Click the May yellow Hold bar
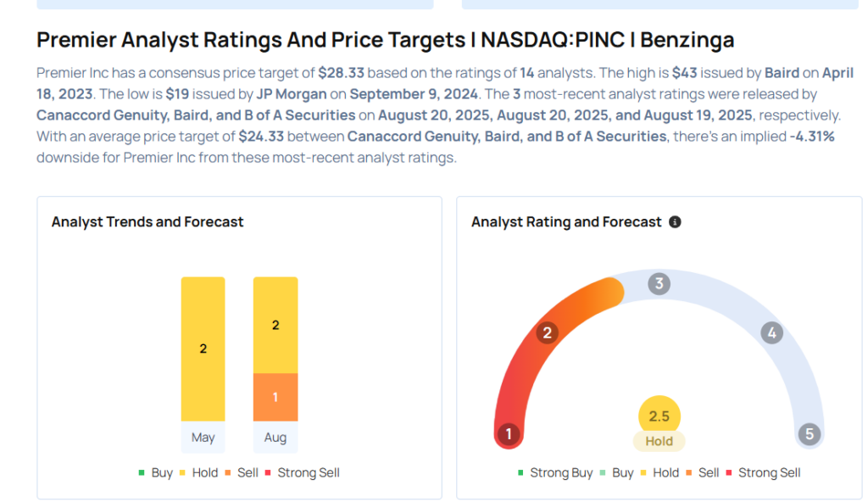This screenshot has height=502, width=868. coord(203,349)
